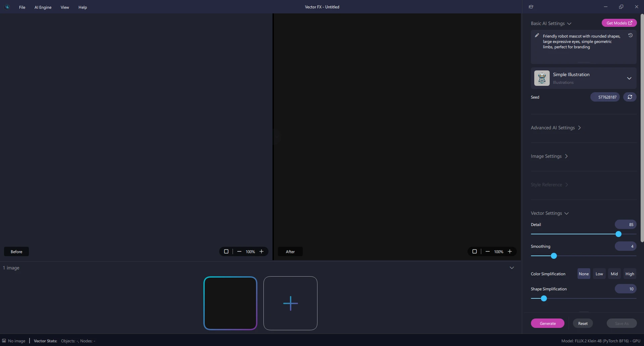Screen dimensions: 644x346
Task: Click the Model FLUX.2 Klein status text
Action: pyautogui.click(x=601, y=341)
